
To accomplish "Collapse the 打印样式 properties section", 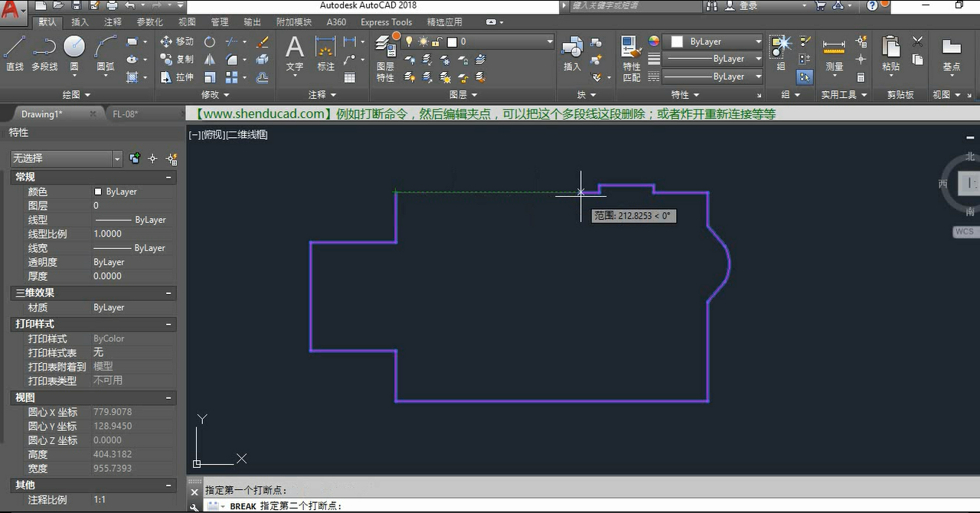I will point(168,325).
